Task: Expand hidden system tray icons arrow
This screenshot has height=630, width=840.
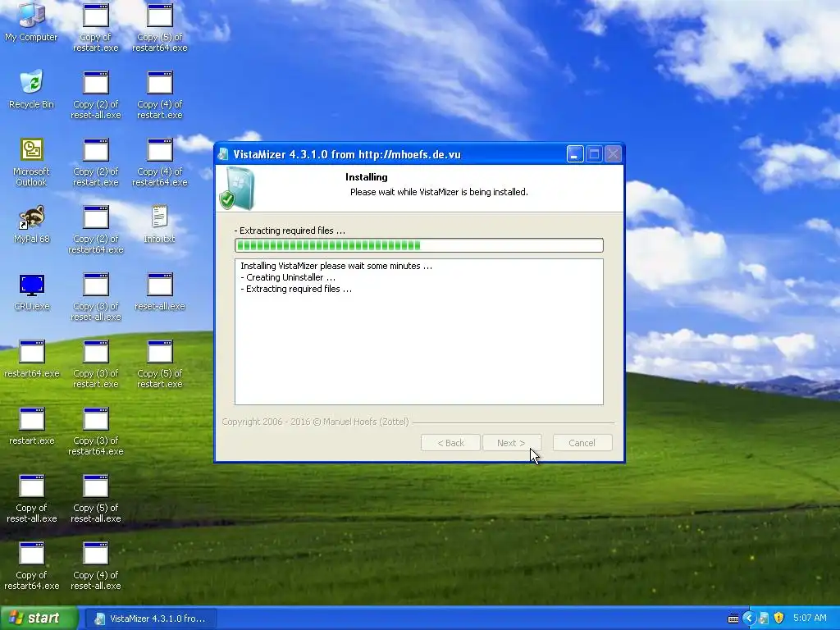Action: [748, 619]
